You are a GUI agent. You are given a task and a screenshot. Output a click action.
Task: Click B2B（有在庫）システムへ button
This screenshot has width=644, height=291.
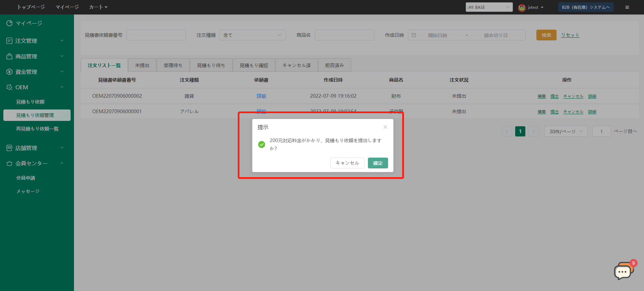[x=586, y=7]
